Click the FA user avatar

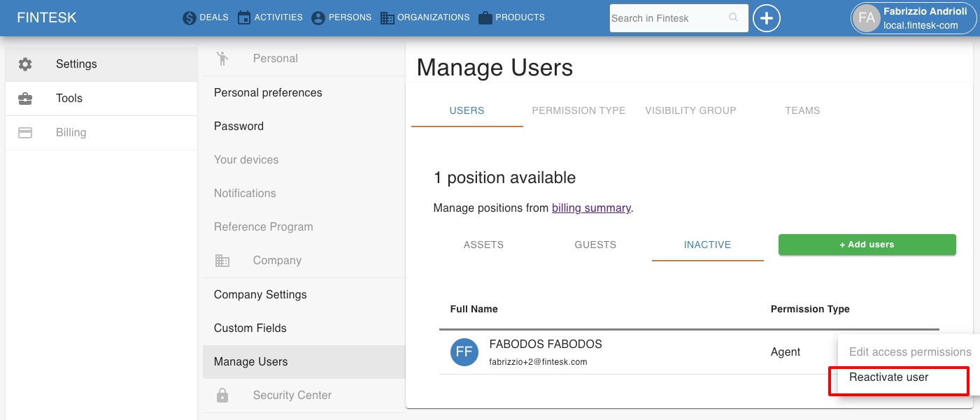(x=867, y=18)
